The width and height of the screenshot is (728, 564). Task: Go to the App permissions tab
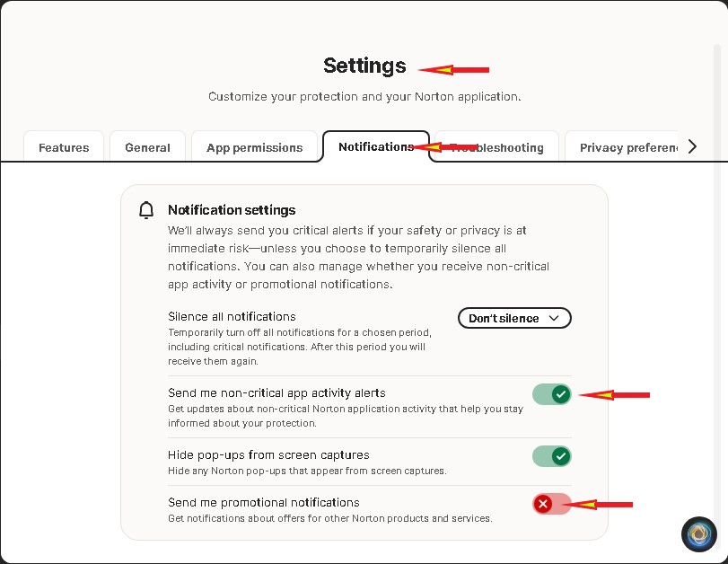[x=254, y=147]
